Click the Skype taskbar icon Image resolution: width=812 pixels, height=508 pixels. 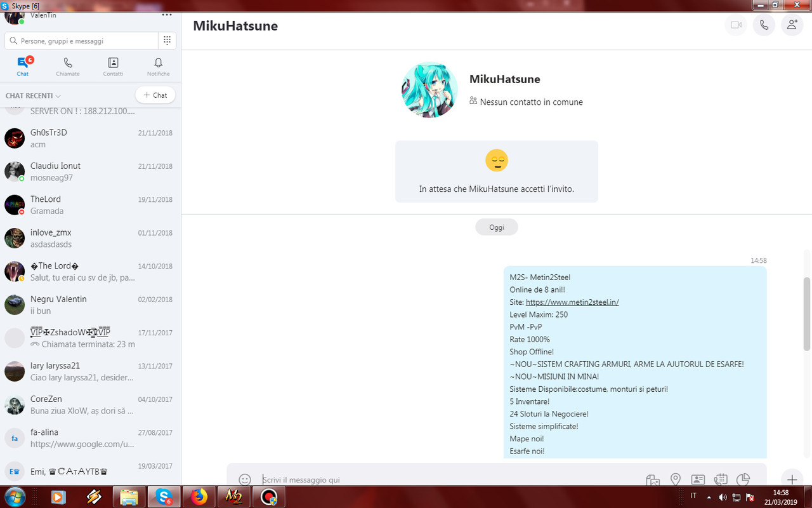point(164,497)
